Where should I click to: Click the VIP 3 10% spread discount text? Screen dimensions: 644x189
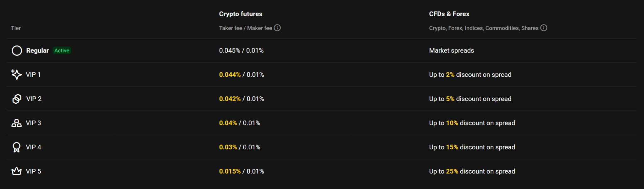(x=472, y=123)
